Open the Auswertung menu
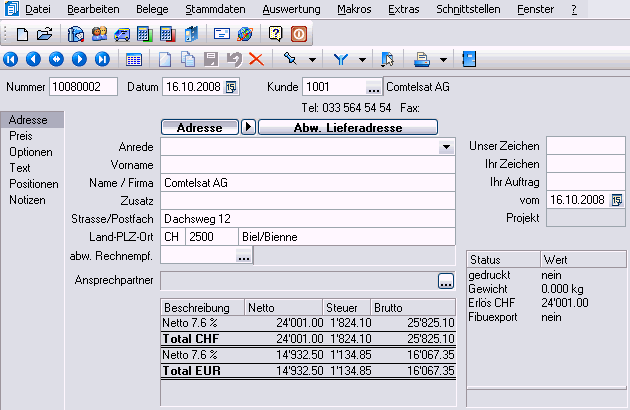The height and width of the screenshot is (410, 630). [290, 9]
